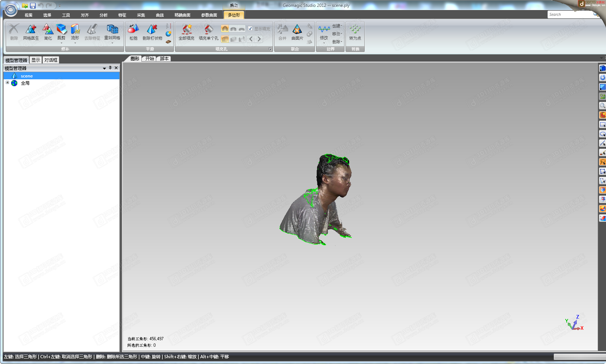Open the Tools (工具) ribbon tab
This screenshot has height=364, width=606.
click(x=66, y=15)
